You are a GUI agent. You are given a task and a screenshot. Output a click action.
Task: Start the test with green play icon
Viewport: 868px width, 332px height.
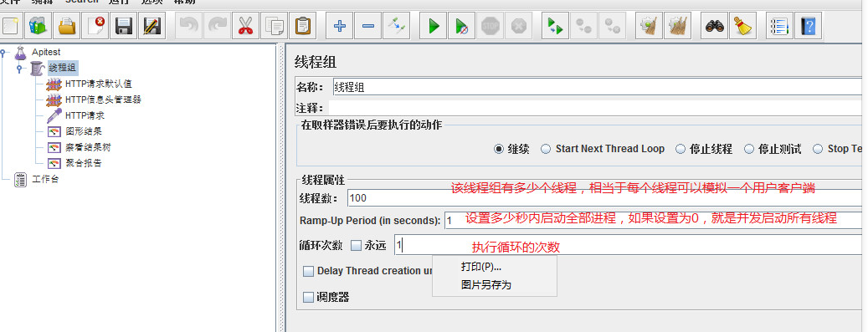pos(434,26)
